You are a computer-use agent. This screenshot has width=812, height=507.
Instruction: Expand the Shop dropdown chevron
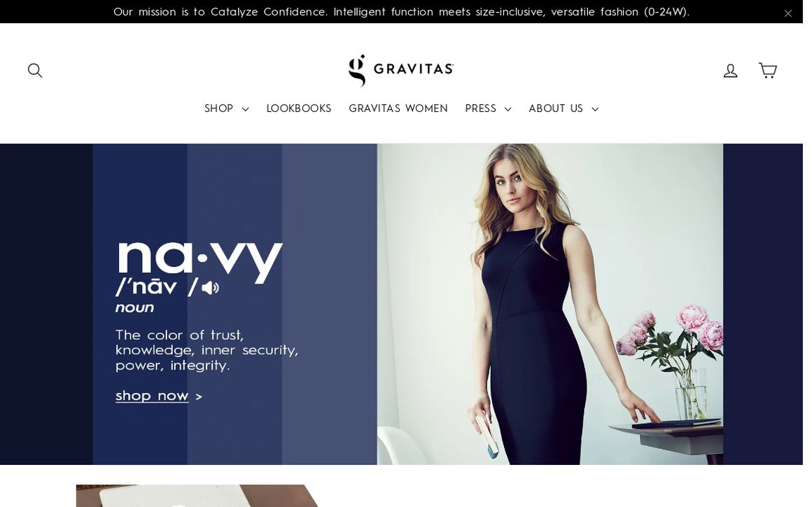click(246, 109)
